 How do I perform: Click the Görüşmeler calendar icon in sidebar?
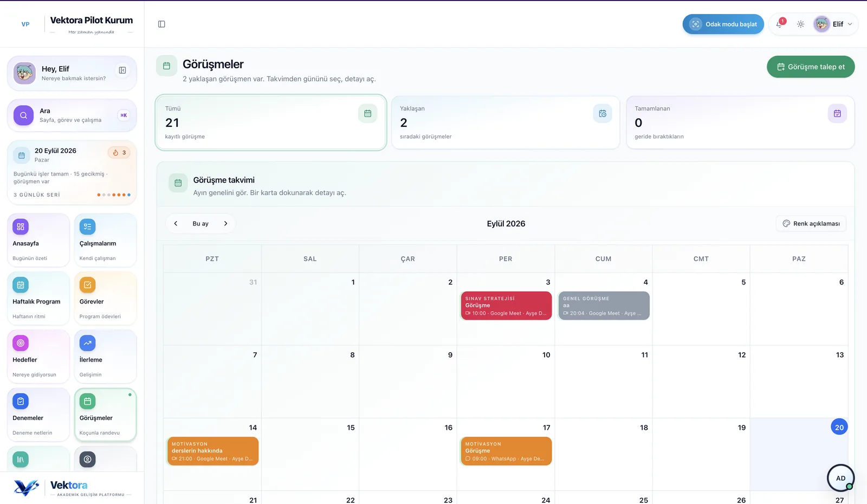pos(87,401)
